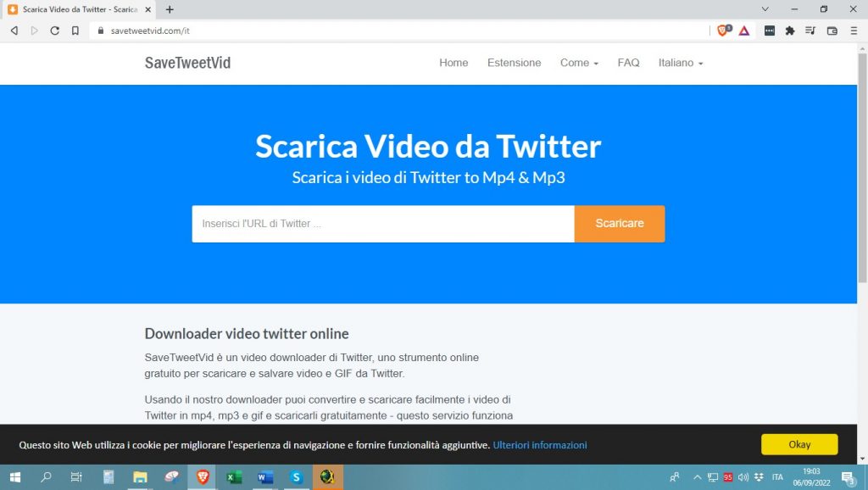
Task: Accept cookies with the Okay button
Action: coord(798,443)
